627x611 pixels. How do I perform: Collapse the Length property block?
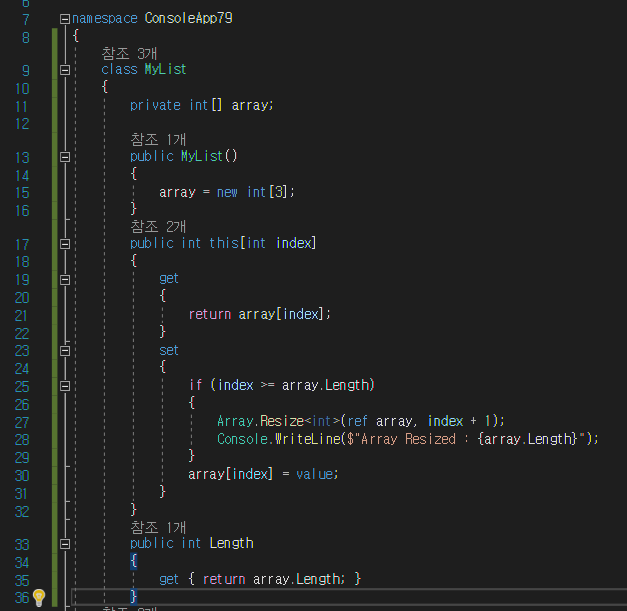pyautogui.click(x=65, y=544)
